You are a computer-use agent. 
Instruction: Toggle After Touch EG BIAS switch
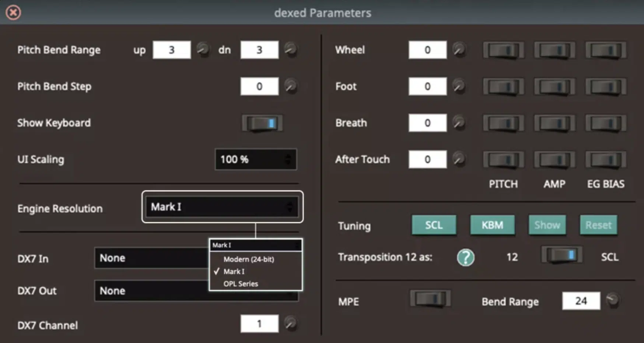[x=606, y=160]
